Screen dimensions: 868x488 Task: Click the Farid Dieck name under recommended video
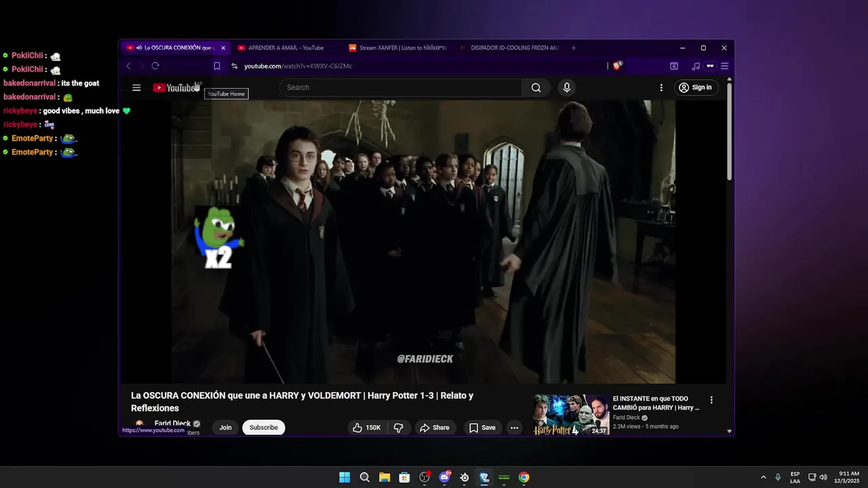627,418
